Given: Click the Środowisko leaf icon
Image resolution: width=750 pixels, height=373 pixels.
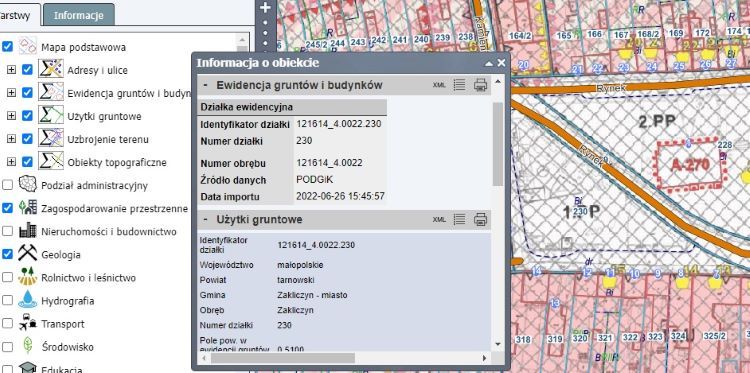Looking at the screenshot, I should tap(28, 345).
